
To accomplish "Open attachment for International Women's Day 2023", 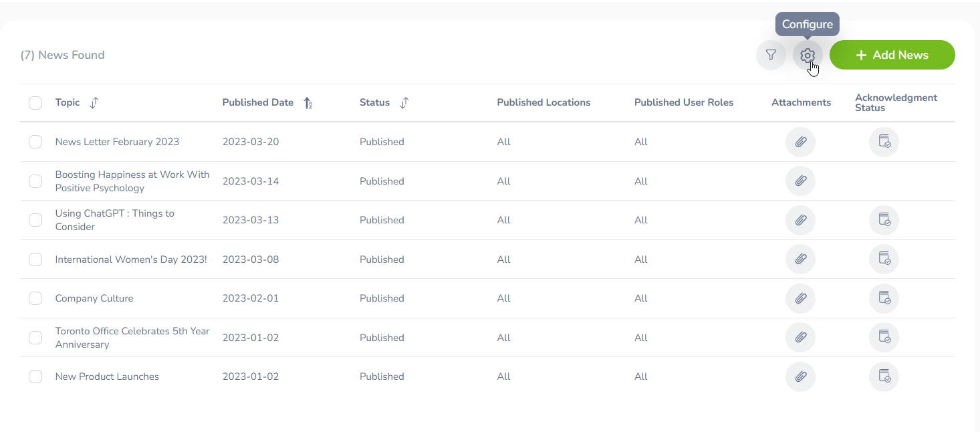I will point(800,259).
